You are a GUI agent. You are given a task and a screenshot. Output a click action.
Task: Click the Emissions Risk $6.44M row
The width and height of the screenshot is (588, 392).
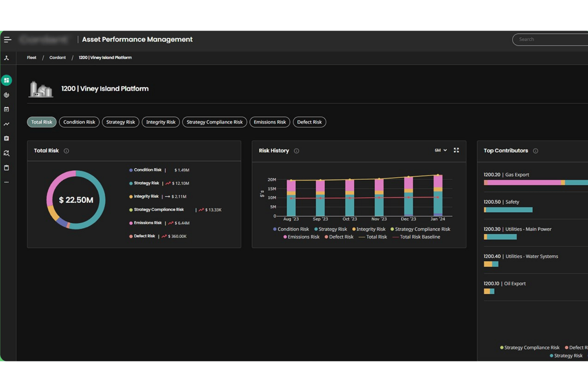pos(159,223)
